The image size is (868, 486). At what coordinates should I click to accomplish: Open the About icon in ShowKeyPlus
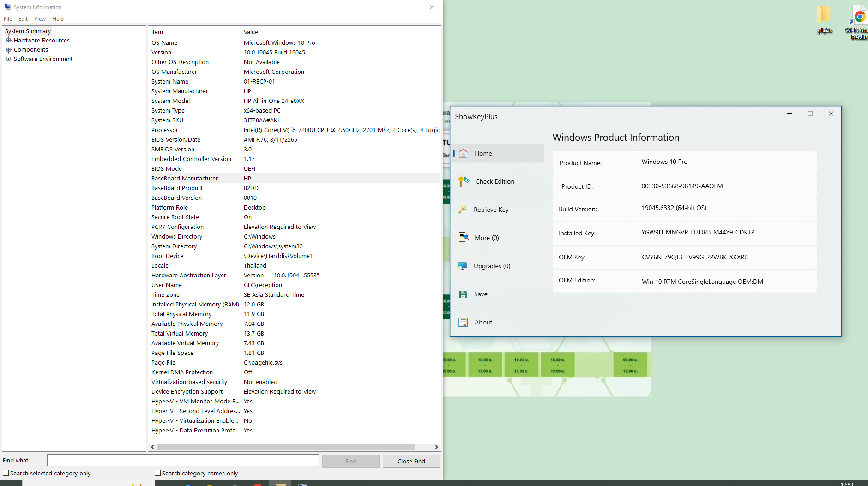(x=463, y=322)
